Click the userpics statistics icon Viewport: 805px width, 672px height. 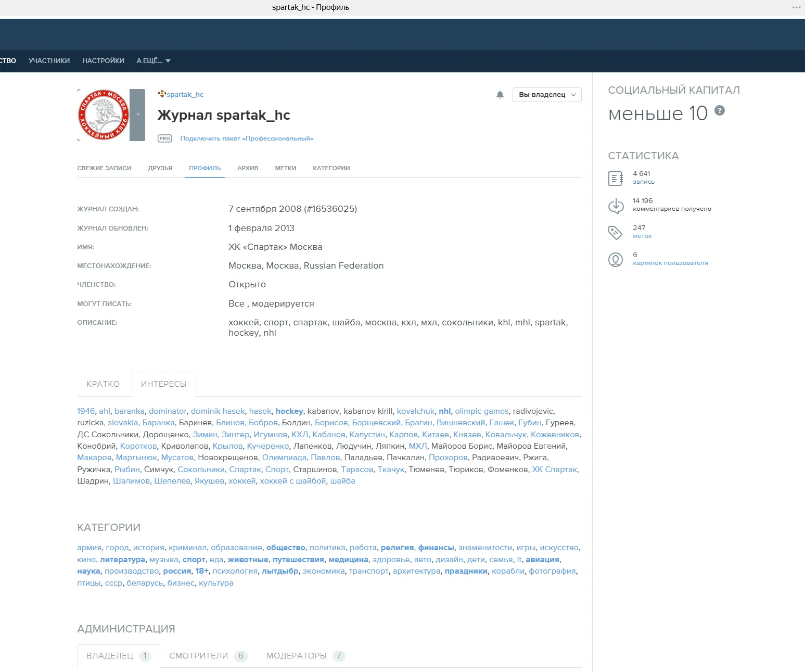point(616,260)
